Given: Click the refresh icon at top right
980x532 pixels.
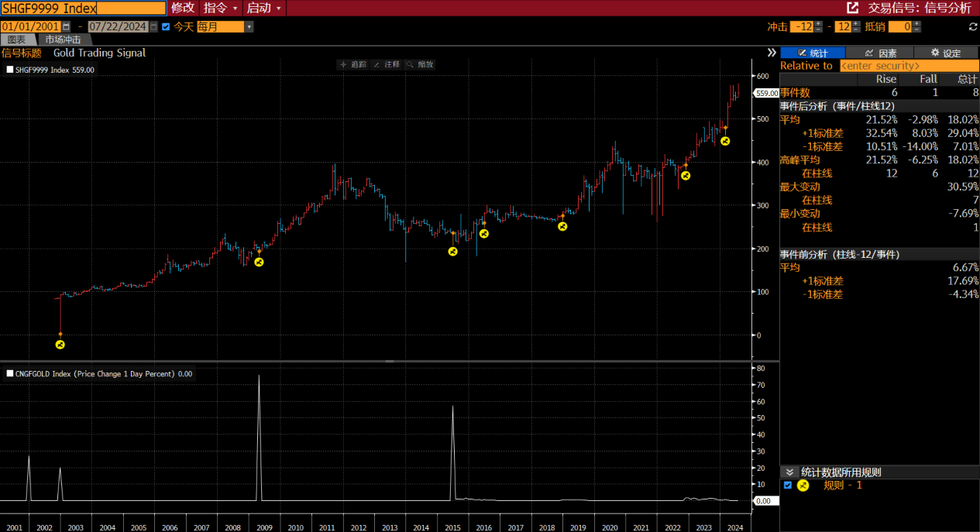Looking at the screenshot, I should 973,27.
